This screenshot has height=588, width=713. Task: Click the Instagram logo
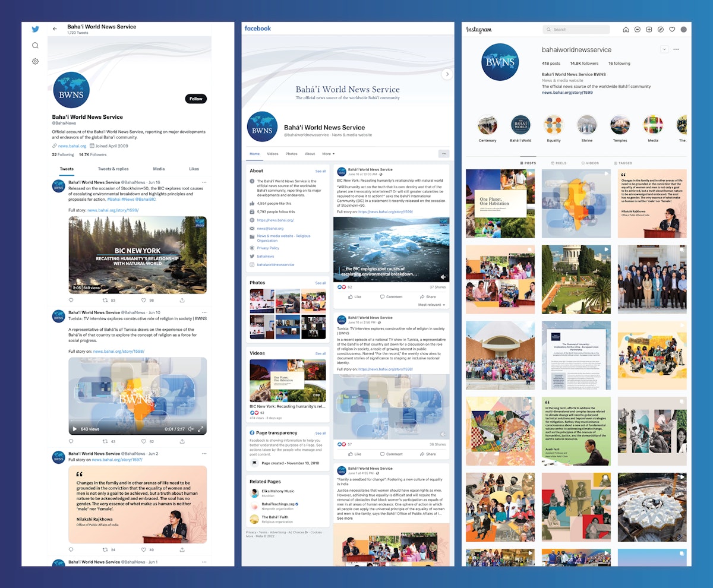click(x=479, y=29)
